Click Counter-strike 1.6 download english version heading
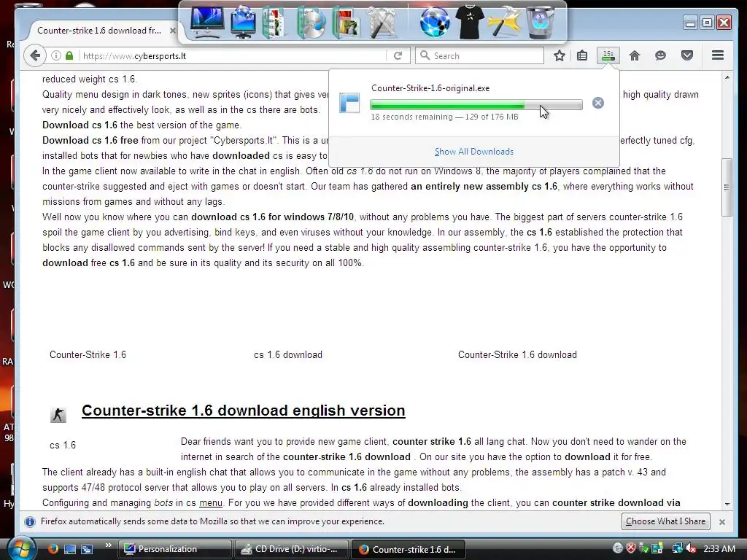This screenshot has width=747, height=560. (244, 411)
